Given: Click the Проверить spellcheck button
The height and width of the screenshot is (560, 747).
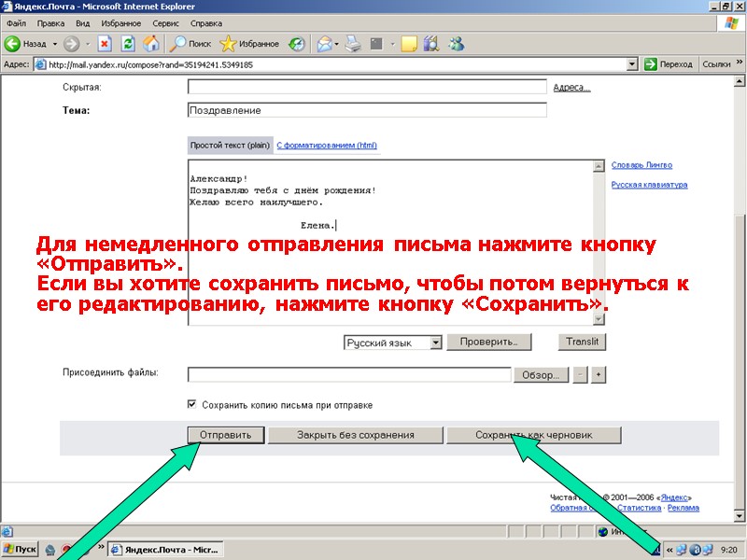Looking at the screenshot, I should (x=488, y=342).
